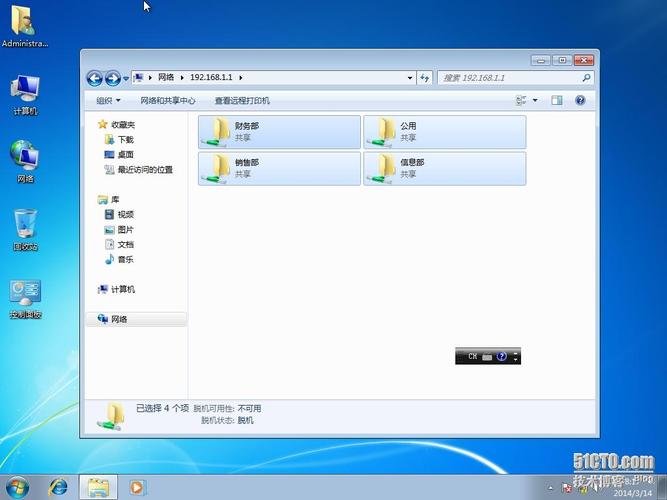Open the 公用 shared folder

pos(445,132)
